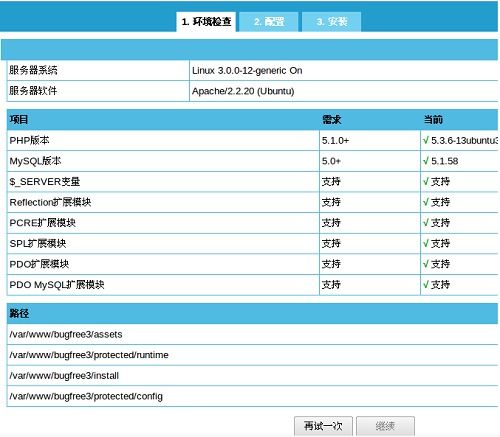
Task: Click the /var/www/bugfree3/install path row
Action: click(x=252, y=376)
